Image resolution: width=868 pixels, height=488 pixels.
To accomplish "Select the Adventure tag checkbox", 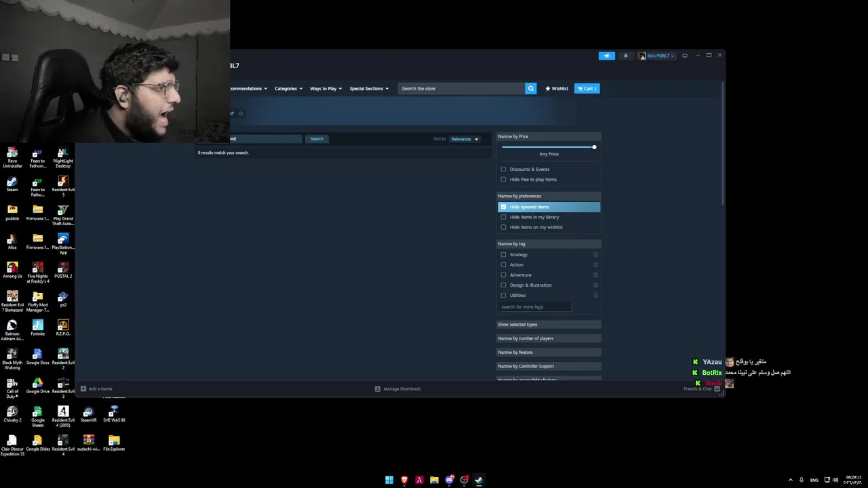I will [503, 275].
